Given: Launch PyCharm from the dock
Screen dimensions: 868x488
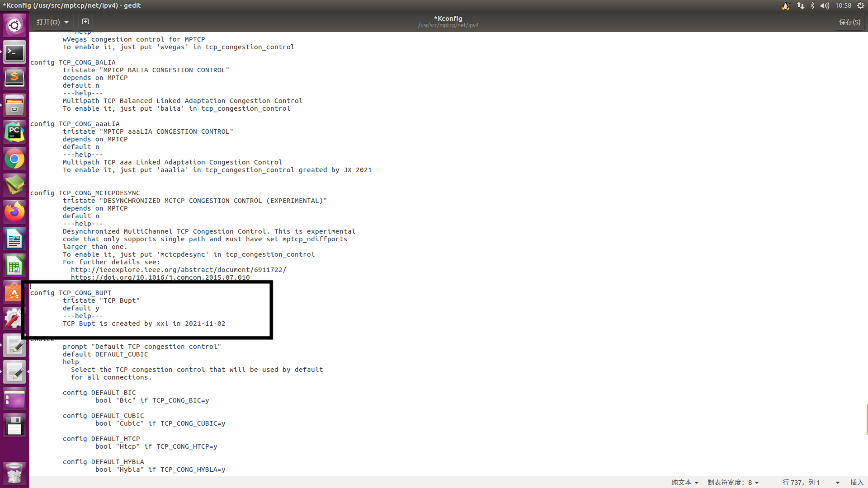Looking at the screenshot, I should pyautogui.click(x=14, y=131).
